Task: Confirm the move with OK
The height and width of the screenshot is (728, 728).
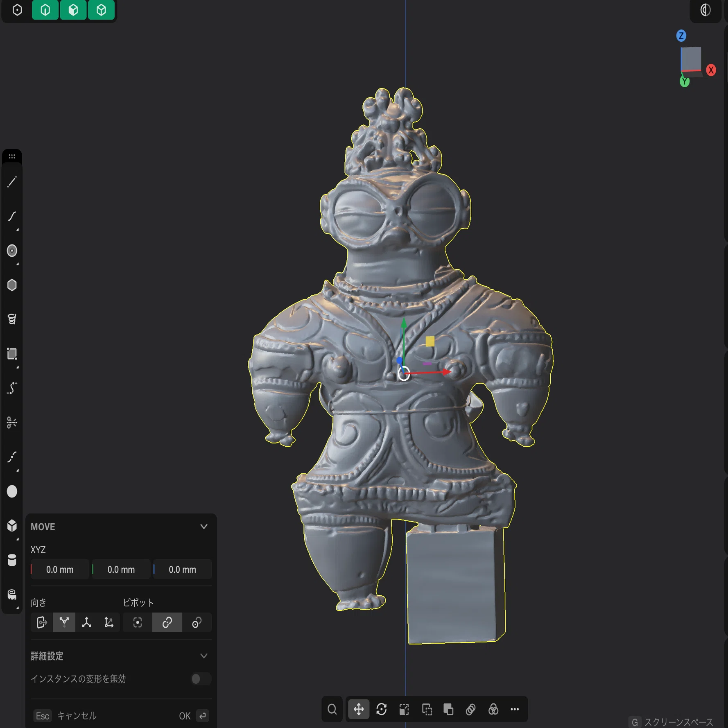Action: [185, 716]
